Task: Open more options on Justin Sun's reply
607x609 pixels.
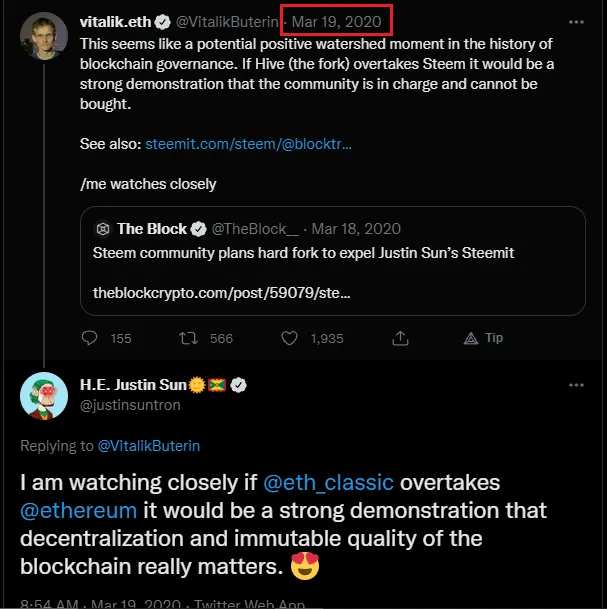Action: pos(576,384)
